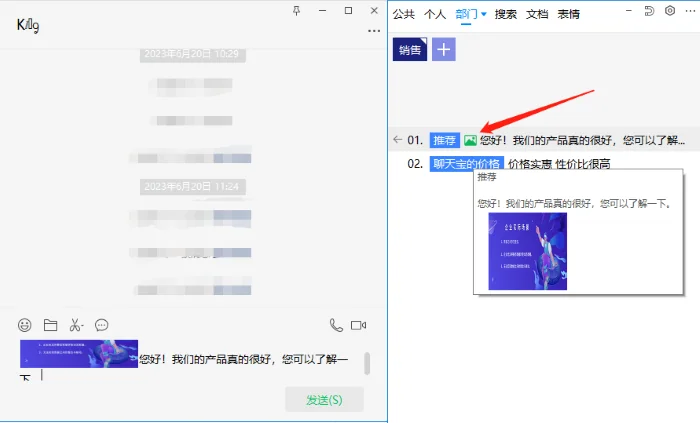Switch to the 公共 tab
Image resolution: width=700 pixels, height=423 pixels.
pyautogui.click(x=404, y=14)
